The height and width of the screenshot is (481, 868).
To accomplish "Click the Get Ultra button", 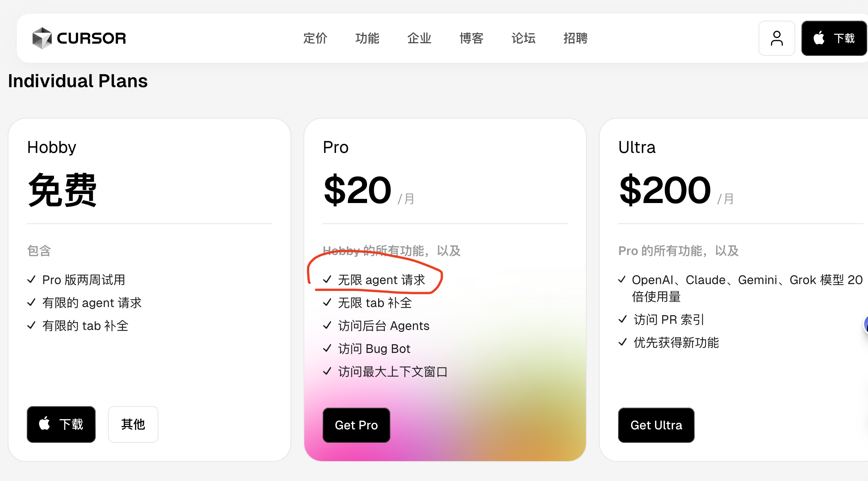I will click(656, 425).
